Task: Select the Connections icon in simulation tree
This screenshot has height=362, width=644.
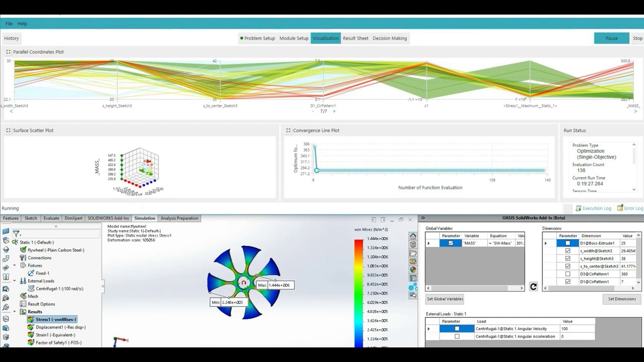Action: coord(23,257)
